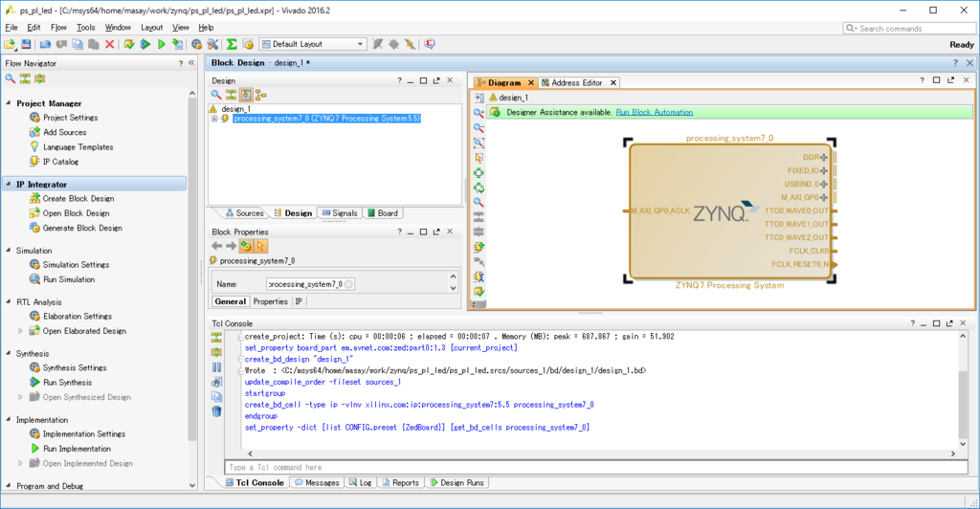980x509 pixels.
Task: Click the Run Synthesis toolbar icon
Action: pos(145,44)
